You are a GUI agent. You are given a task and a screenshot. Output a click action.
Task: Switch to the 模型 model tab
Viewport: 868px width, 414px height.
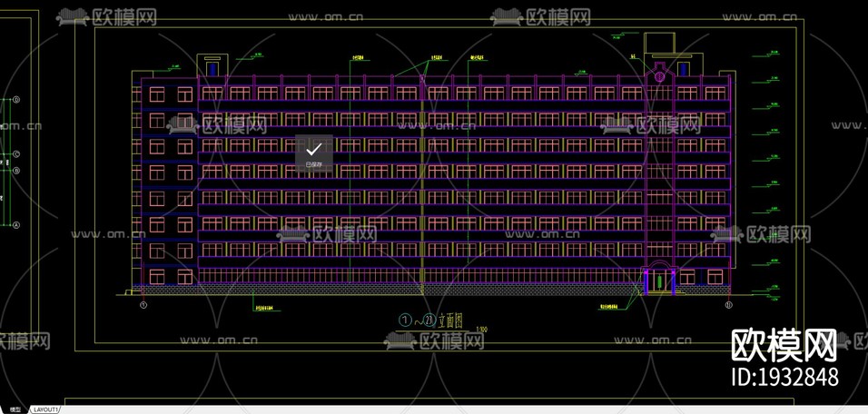coord(15,409)
